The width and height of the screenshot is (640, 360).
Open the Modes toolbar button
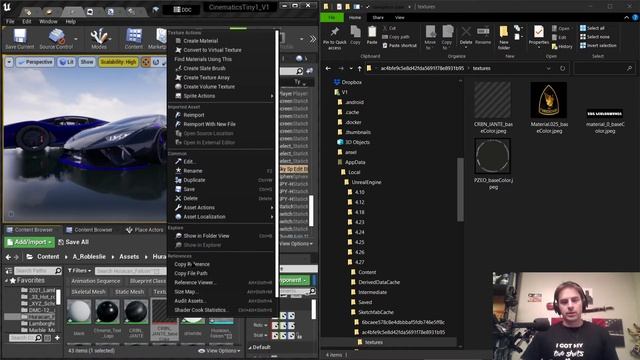(x=99, y=39)
